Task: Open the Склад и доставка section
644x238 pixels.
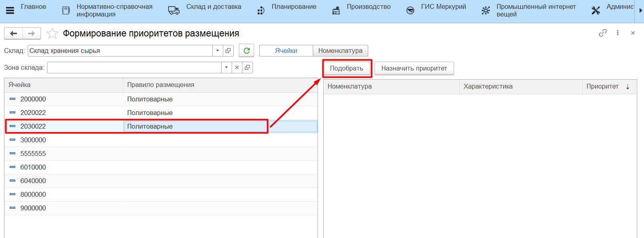Action: click(x=213, y=7)
